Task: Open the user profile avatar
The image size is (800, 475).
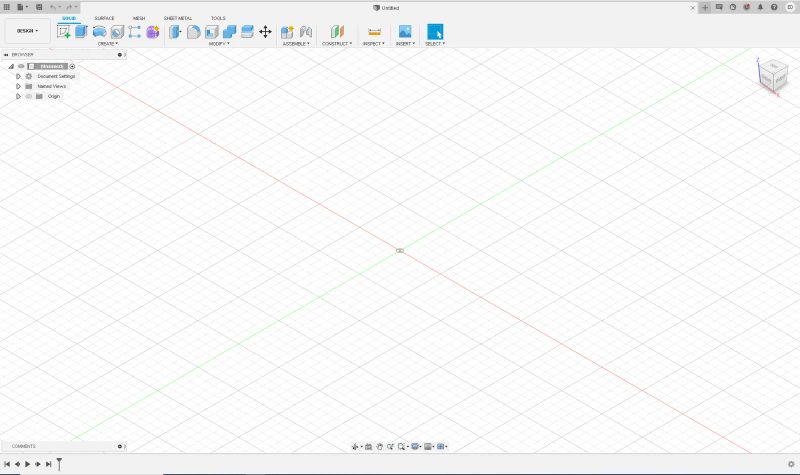Action: (x=789, y=7)
